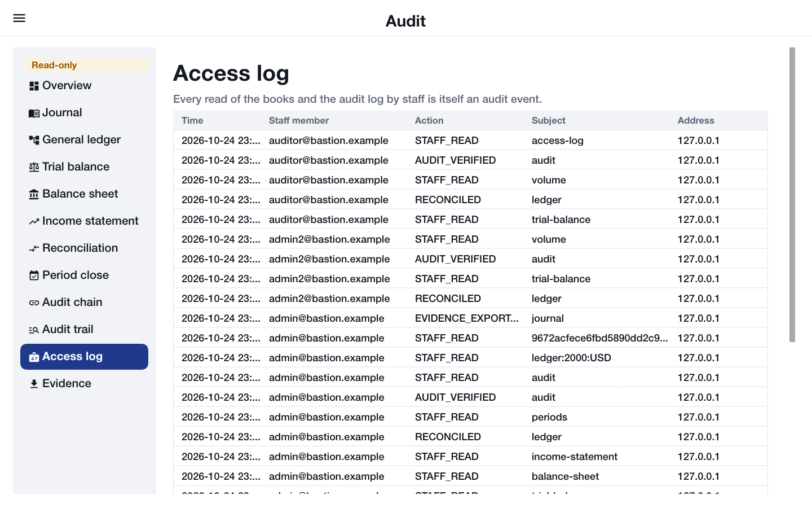Screen dimensions: 812x508
Task: Select the access-log subject cell
Action: click(558, 141)
